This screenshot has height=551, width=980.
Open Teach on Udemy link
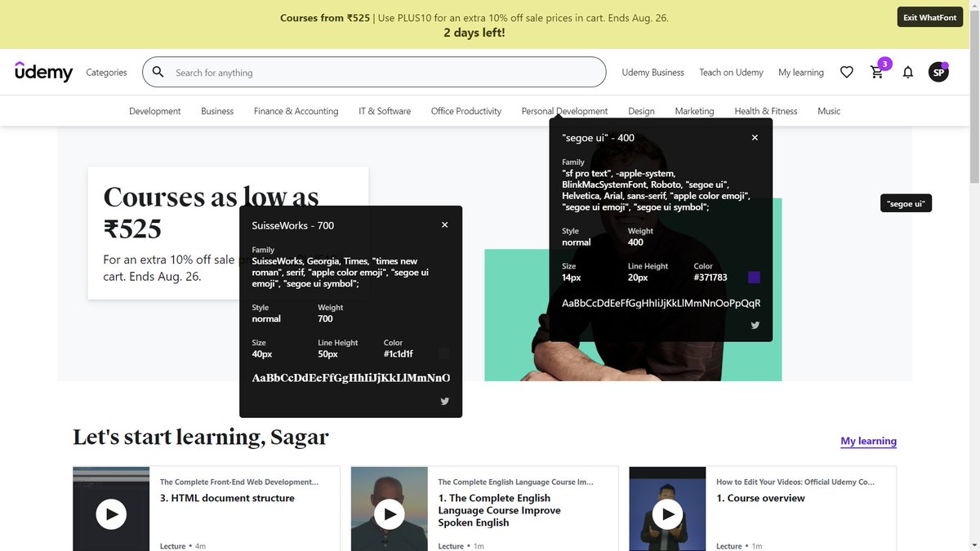pyautogui.click(x=731, y=73)
